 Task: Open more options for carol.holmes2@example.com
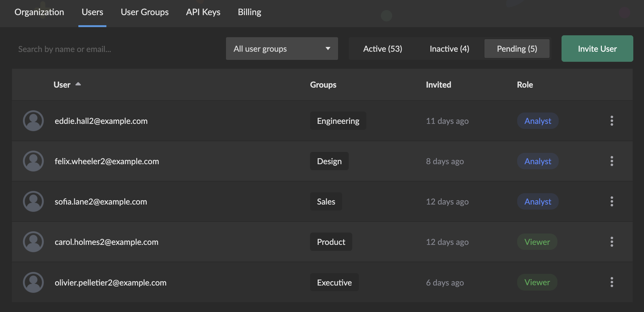point(612,242)
